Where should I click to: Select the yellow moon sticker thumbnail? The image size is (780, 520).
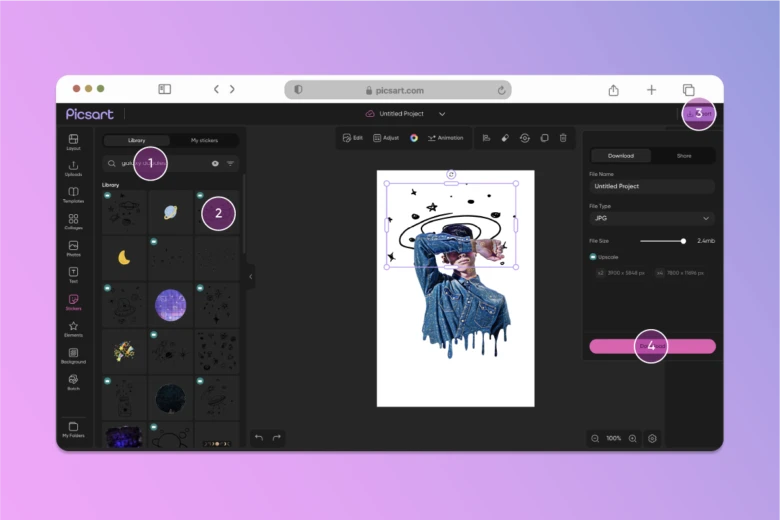point(124,258)
